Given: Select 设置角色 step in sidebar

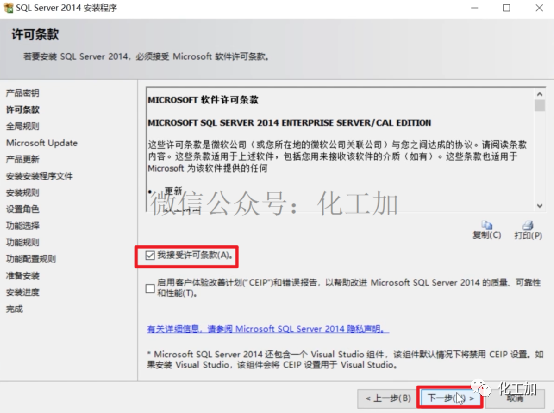Looking at the screenshot, I should [x=23, y=209].
